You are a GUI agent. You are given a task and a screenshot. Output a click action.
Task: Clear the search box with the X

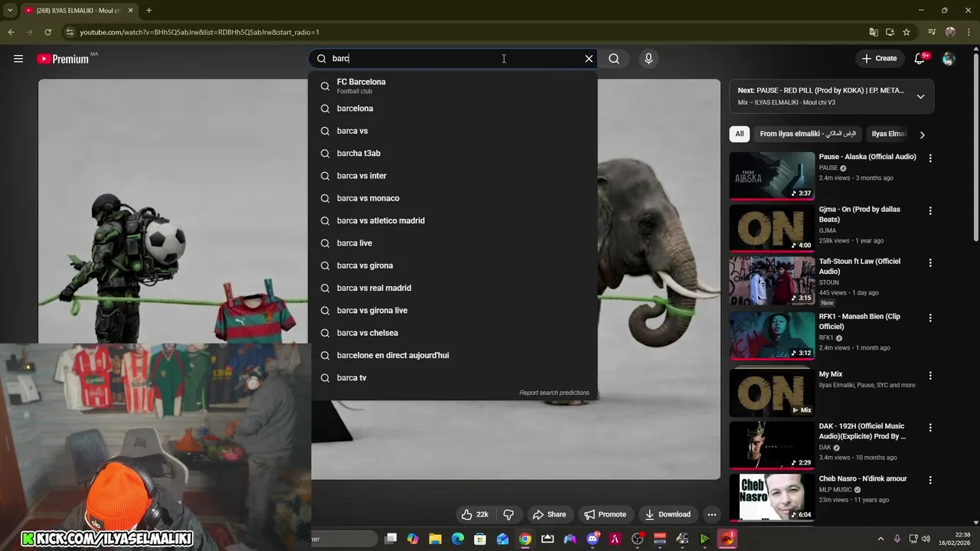click(x=589, y=58)
